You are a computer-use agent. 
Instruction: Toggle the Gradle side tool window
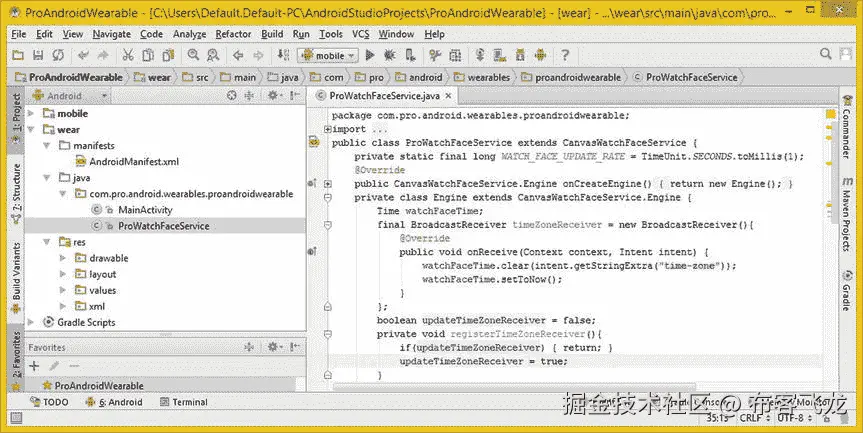[x=846, y=292]
